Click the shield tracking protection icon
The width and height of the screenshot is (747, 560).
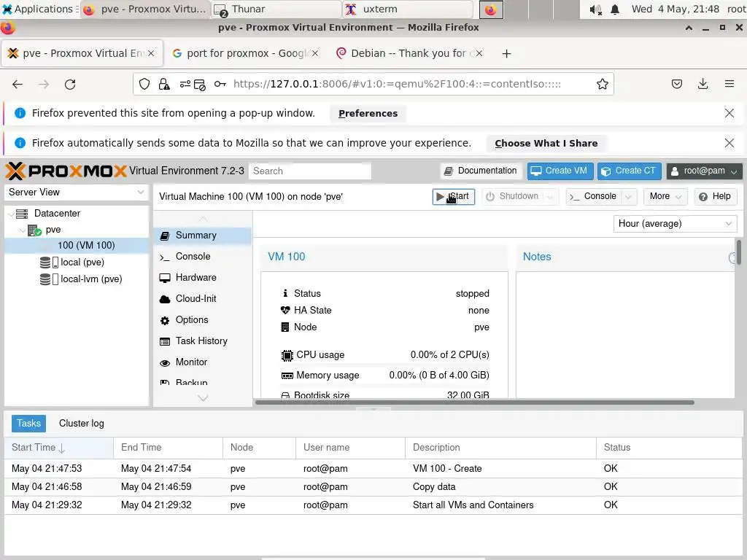click(144, 85)
